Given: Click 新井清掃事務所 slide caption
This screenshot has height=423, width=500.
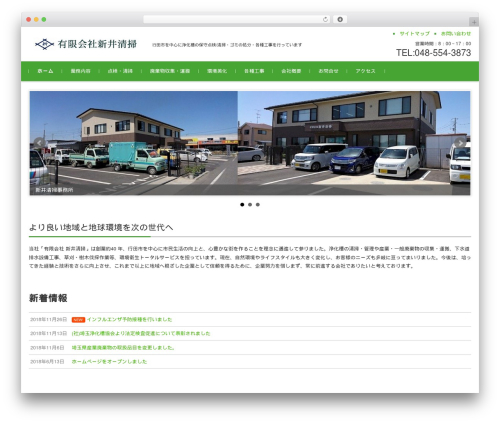Looking at the screenshot, I should 54,190.
